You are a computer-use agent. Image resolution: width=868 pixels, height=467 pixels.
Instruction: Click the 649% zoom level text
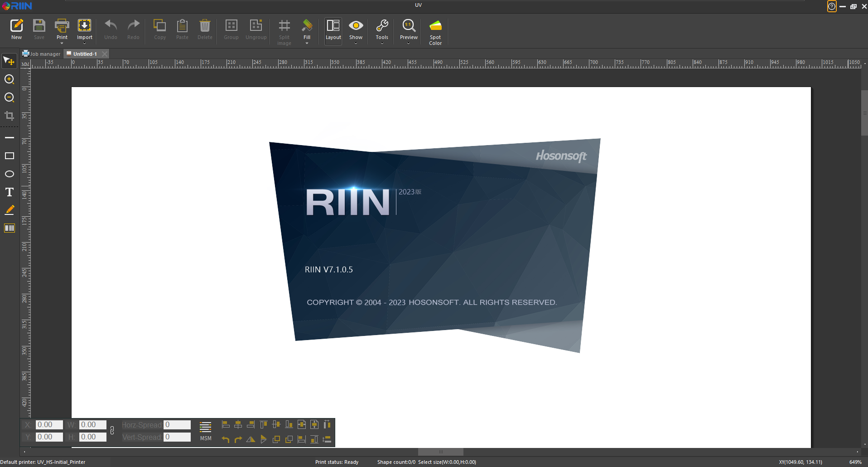pos(855,462)
